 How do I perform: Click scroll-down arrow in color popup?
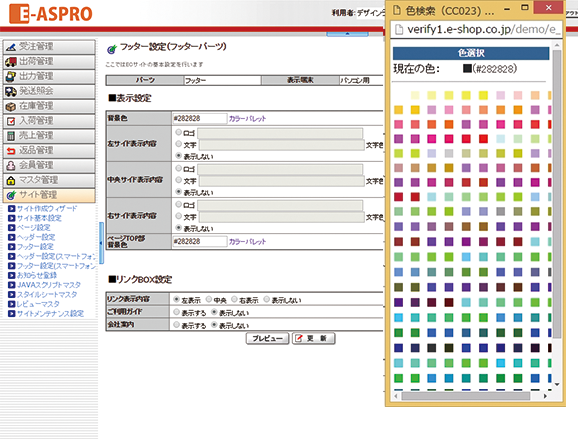(557, 384)
